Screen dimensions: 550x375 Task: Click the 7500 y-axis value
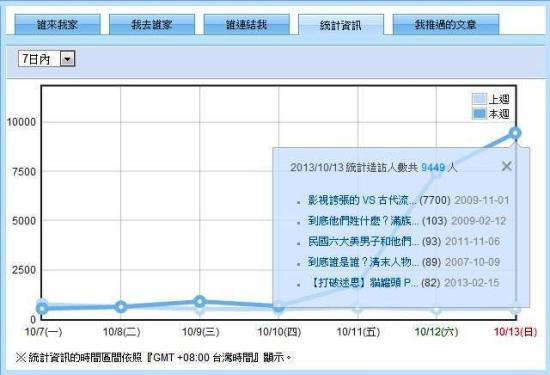[24, 172]
